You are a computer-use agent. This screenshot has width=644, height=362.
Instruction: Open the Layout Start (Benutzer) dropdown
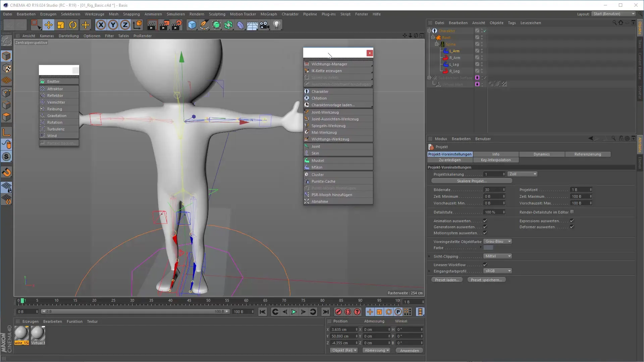613,14
